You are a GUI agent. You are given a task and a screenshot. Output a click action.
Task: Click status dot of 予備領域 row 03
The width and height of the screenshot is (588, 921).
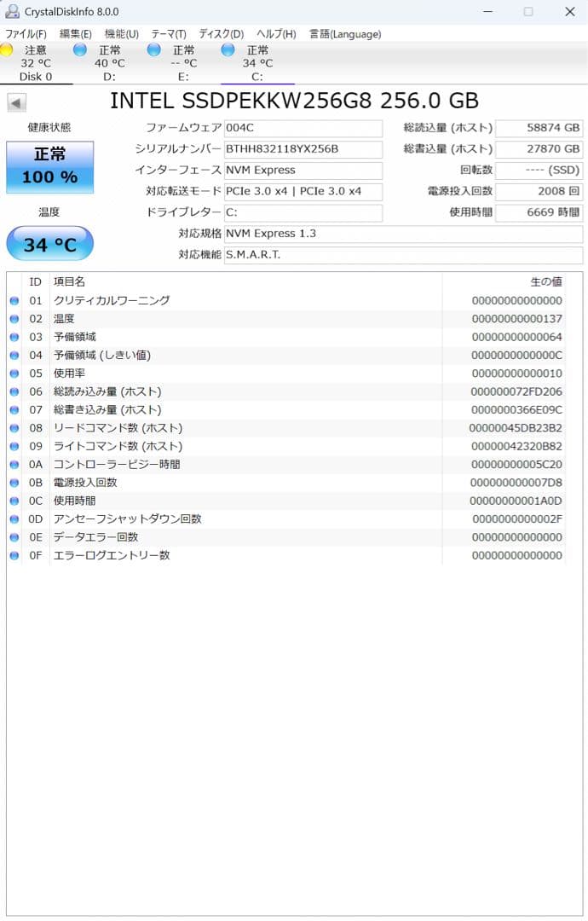[14, 337]
